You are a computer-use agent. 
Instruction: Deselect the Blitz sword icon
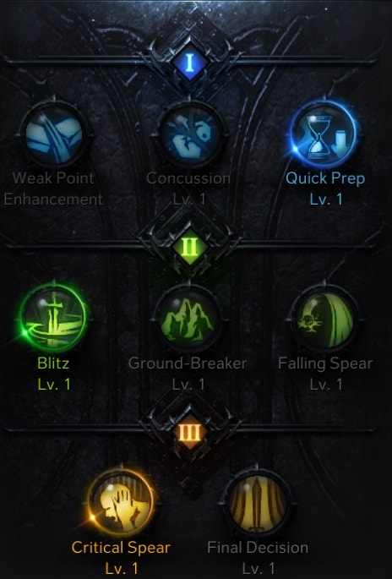(x=53, y=319)
